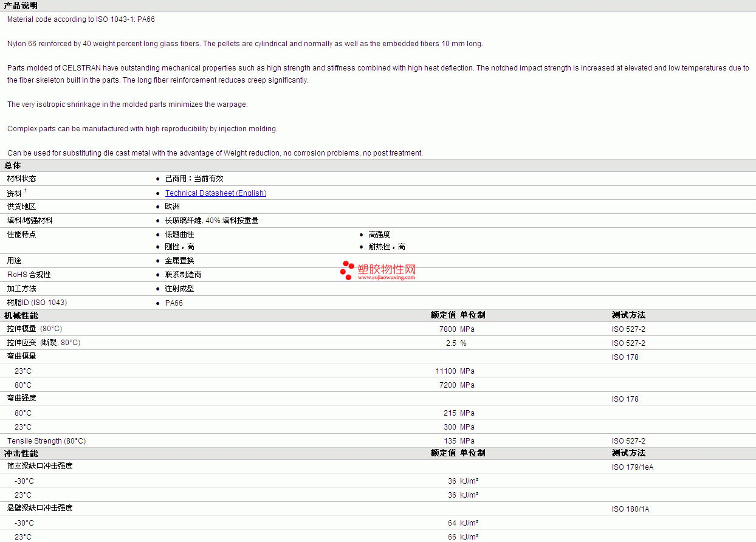Select the feature 耐热性，高
The height and width of the screenshot is (542, 756).
387,247
